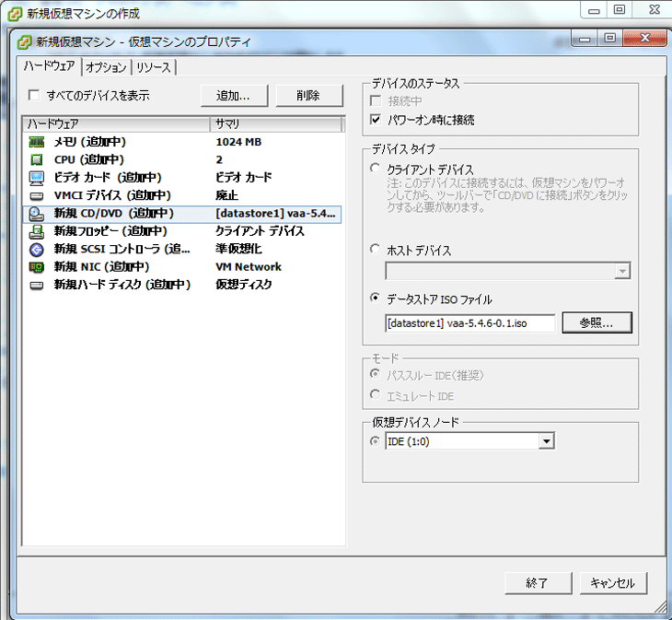Click the サマリ column header
Screen dimensions: 672x620
[276, 124]
